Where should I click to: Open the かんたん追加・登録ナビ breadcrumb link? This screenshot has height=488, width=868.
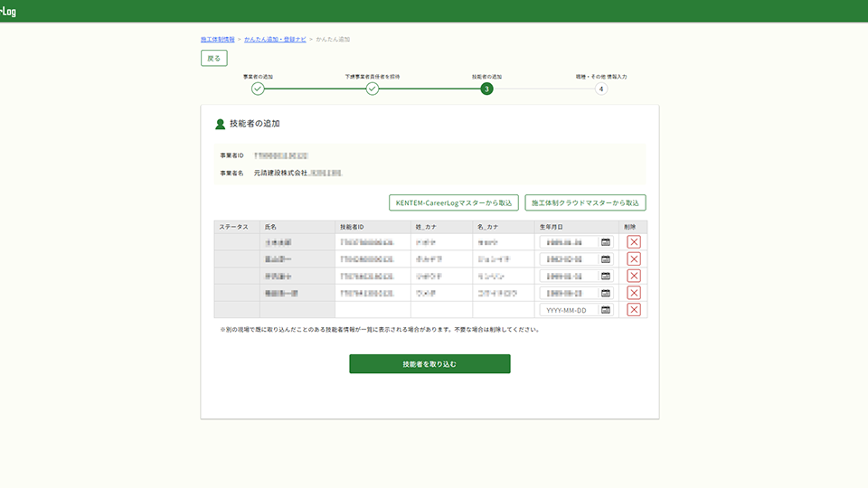pyautogui.click(x=275, y=39)
